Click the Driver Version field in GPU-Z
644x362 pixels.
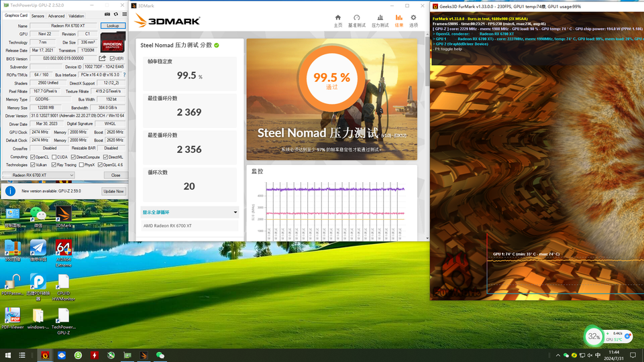tap(78, 116)
